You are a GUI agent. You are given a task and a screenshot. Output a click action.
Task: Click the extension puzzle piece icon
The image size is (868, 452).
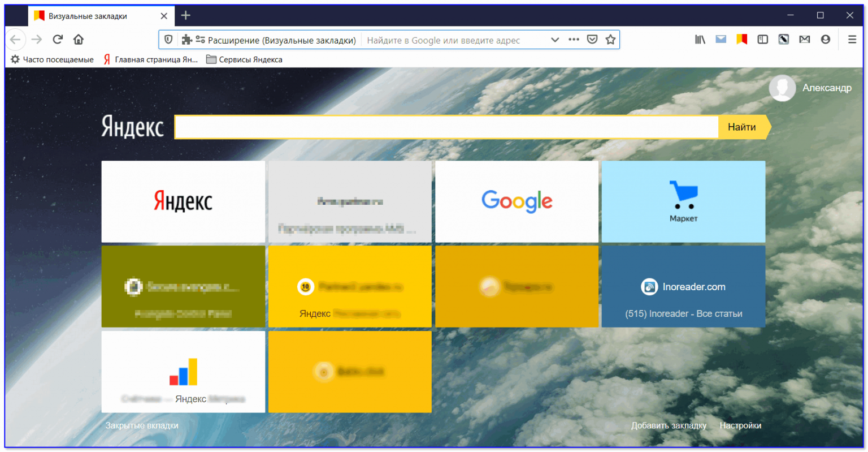click(x=186, y=40)
